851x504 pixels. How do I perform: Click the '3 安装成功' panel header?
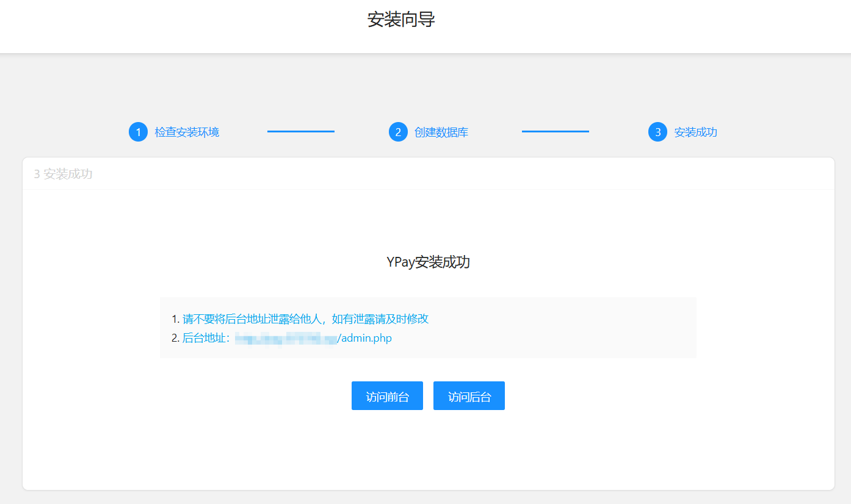(x=63, y=174)
